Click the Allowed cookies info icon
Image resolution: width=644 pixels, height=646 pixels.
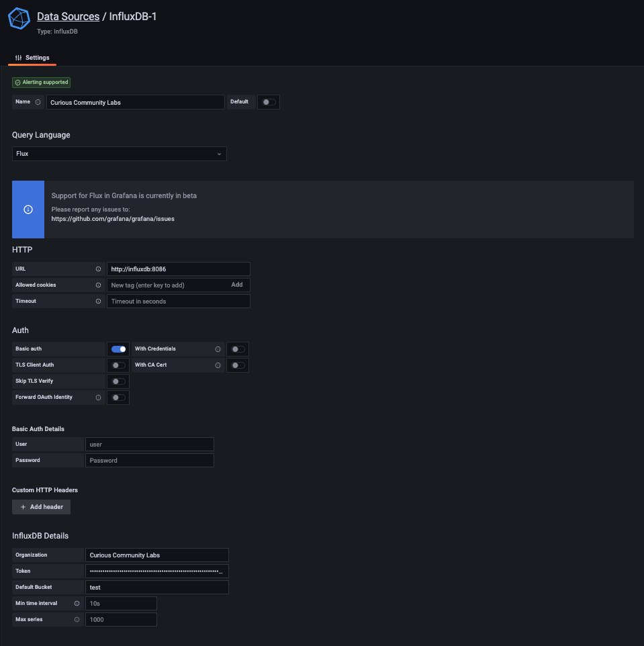click(98, 285)
